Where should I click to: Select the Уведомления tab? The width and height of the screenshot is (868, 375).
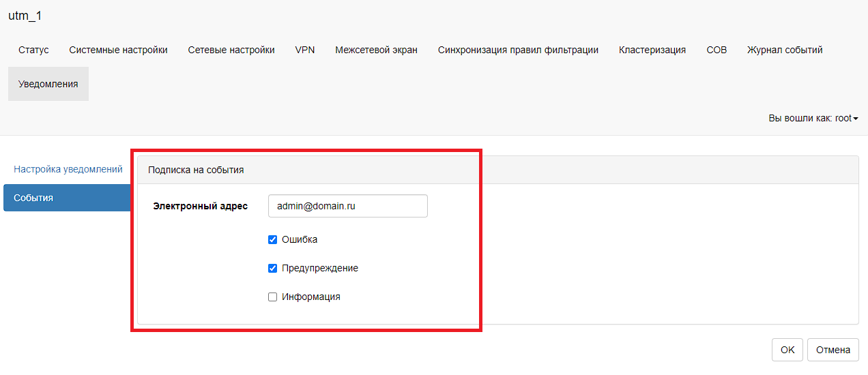click(x=48, y=84)
